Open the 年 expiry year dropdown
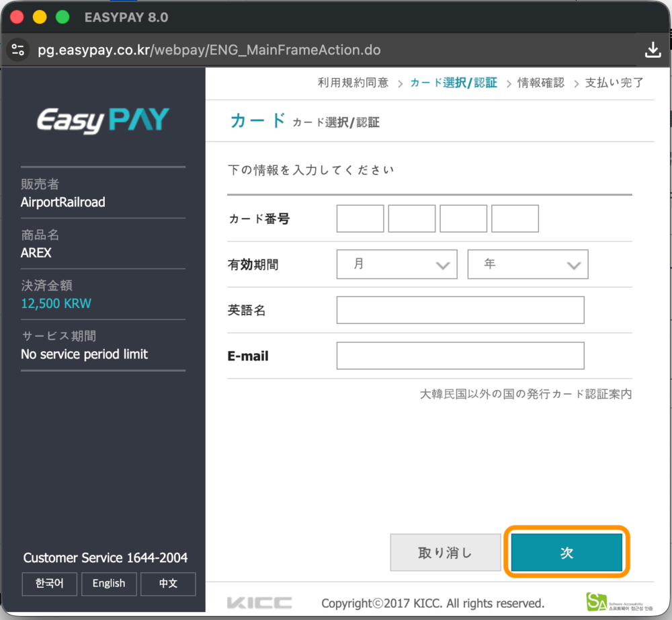This screenshot has width=672, height=620. click(x=528, y=264)
